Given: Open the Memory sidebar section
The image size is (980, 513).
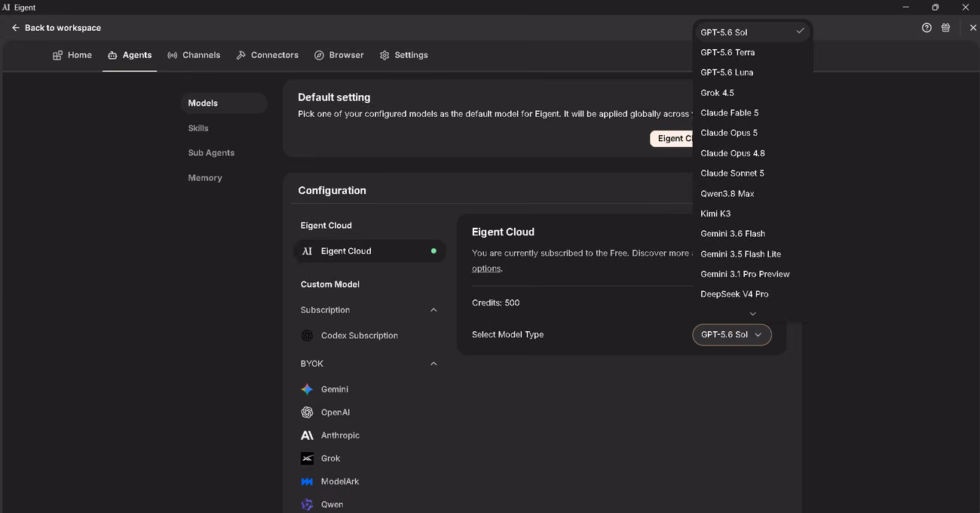Looking at the screenshot, I should (224, 178).
